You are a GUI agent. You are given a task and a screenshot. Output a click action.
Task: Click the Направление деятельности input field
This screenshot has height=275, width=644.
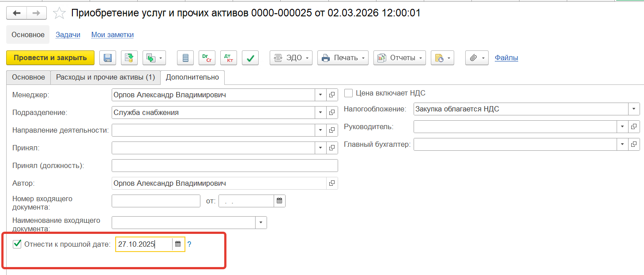click(x=214, y=130)
